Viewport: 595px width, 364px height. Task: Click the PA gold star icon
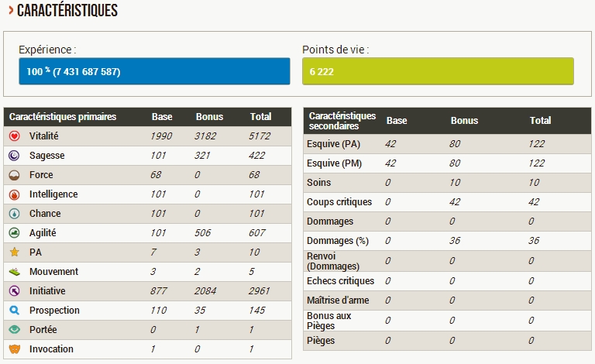[x=15, y=252]
